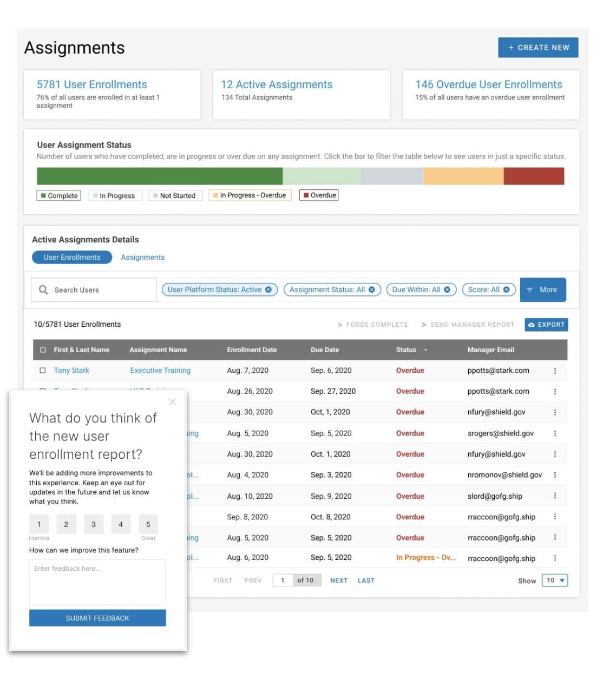Image resolution: width=616 pixels, height=673 pixels.
Task: Rate the report 3
Action: (x=94, y=524)
